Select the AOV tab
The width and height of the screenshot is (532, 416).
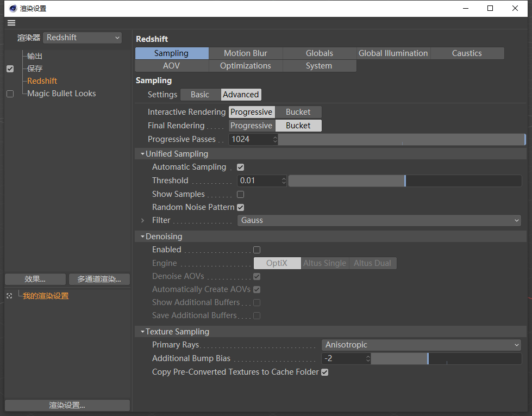pyautogui.click(x=171, y=66)
